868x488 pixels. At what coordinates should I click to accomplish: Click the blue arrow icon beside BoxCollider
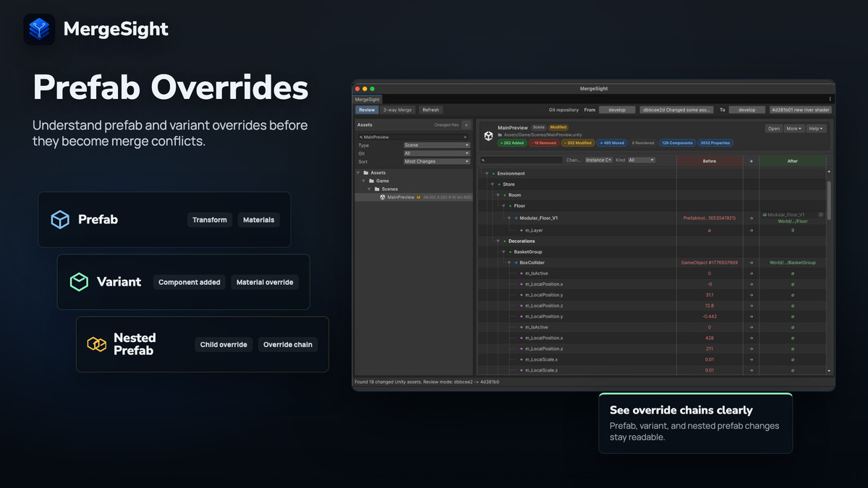tap(516, 262)
